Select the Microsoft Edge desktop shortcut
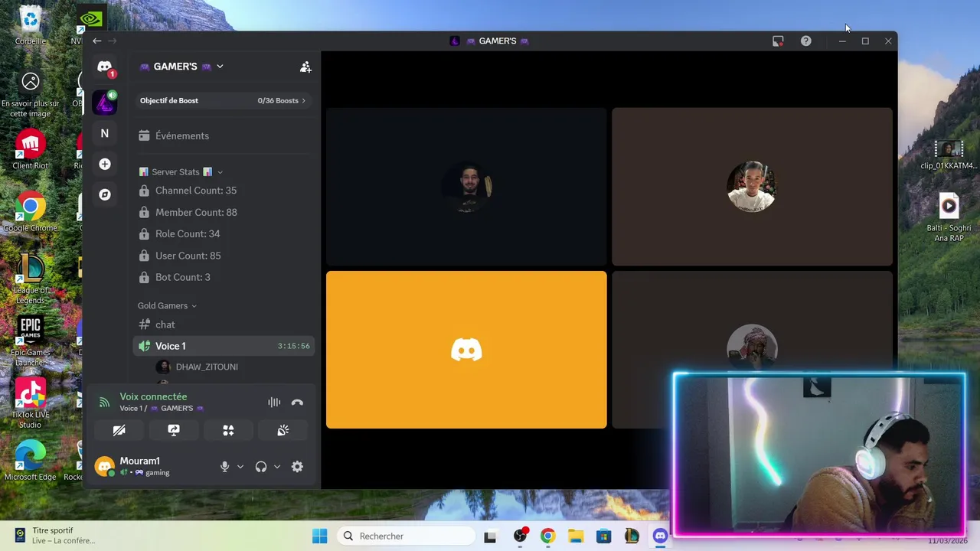980x551 pixels. click(x=31, y=461)
